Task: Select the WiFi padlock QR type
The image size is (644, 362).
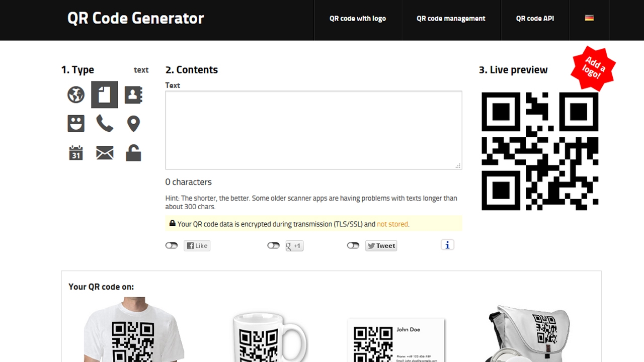Action: pyautogui.click(x=133, y=153)
